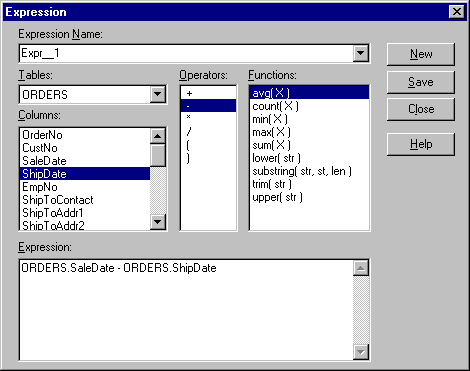
Task: Expand the Tables combo box arrow
Action: point(158,95)
